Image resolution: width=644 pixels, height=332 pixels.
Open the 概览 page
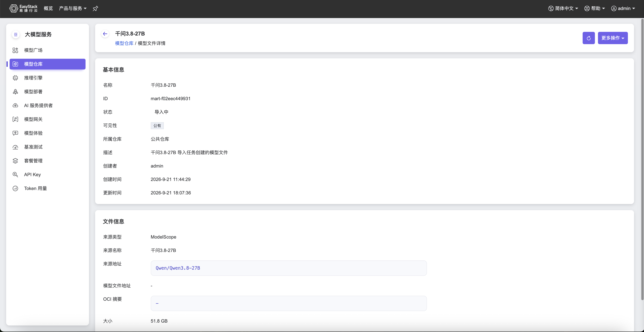coord(48,8)
